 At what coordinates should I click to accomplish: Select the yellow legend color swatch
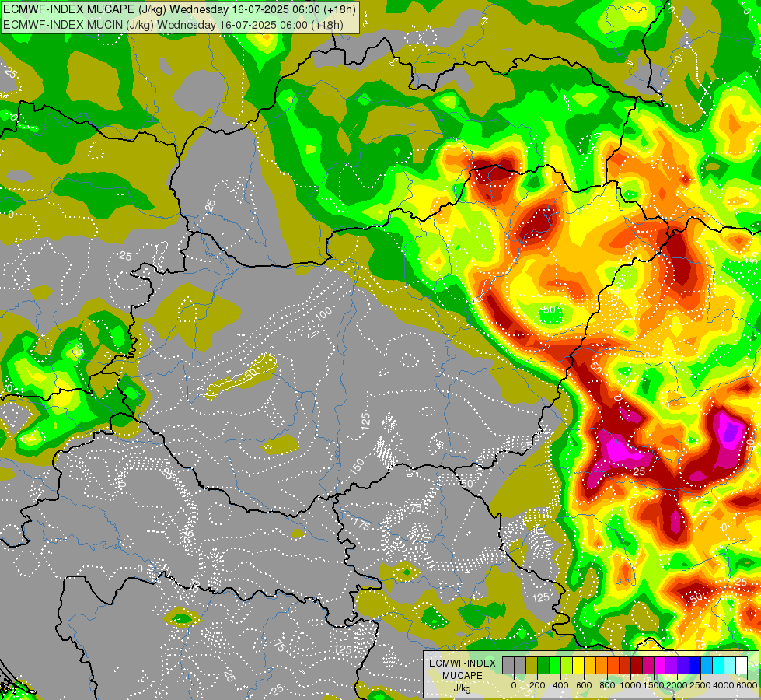pyautogui.click(x=579, y=665)
